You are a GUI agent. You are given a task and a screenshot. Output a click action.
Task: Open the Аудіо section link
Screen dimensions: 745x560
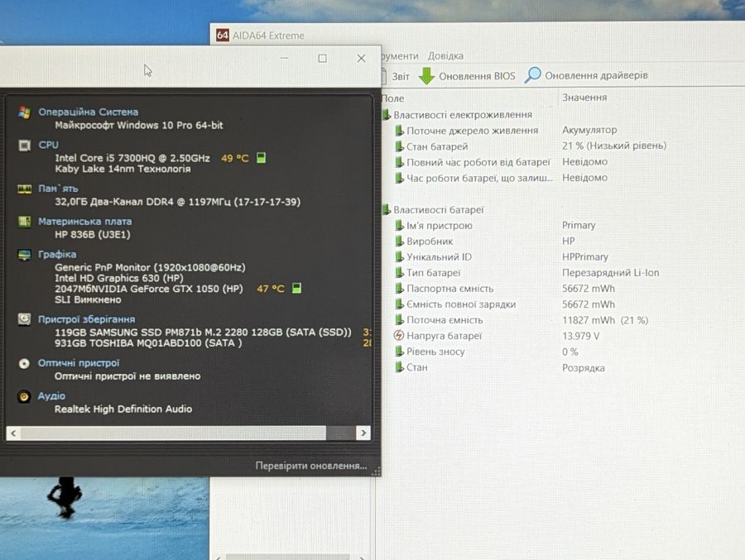(51, 395)
